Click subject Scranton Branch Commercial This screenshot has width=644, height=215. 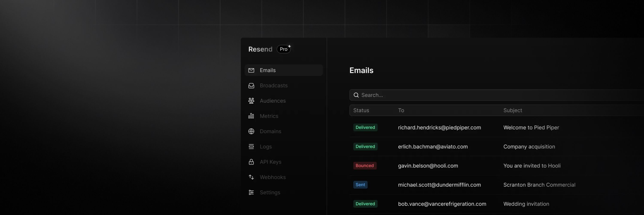coord(539,185)
